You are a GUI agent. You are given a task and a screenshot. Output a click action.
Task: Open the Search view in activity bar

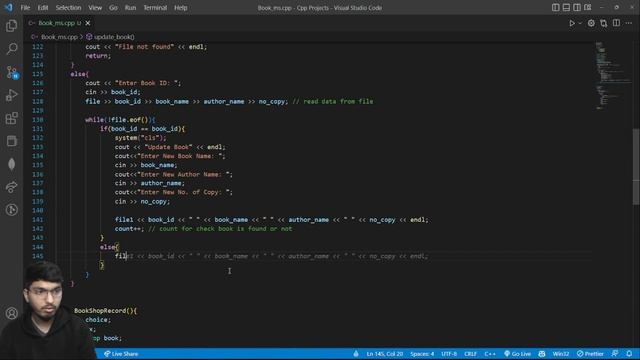(11, 49)
